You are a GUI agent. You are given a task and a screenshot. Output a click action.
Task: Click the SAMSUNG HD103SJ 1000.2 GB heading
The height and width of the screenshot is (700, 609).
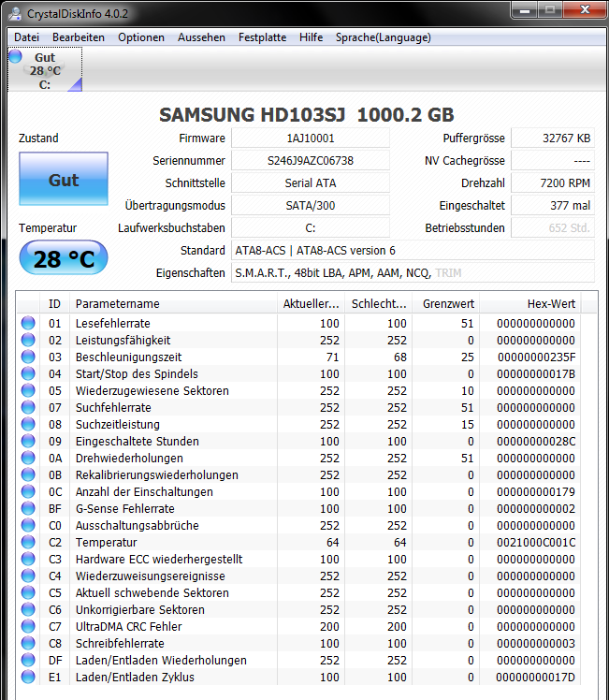(x=307, y=115)
